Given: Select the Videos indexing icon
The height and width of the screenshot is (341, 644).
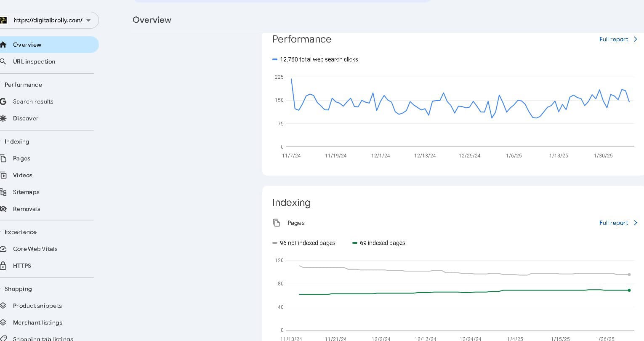Looking at the screenshot, I should click(x=3, y=175).
